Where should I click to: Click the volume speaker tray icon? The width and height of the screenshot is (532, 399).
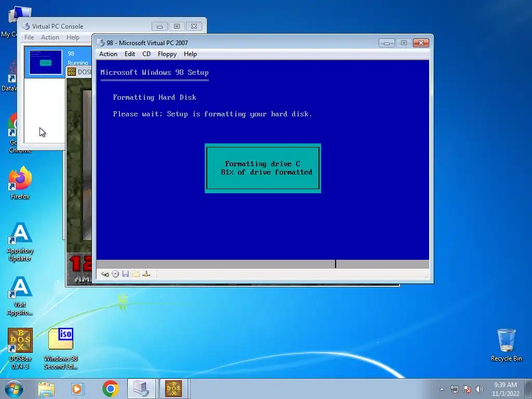[x=479, y=389]
